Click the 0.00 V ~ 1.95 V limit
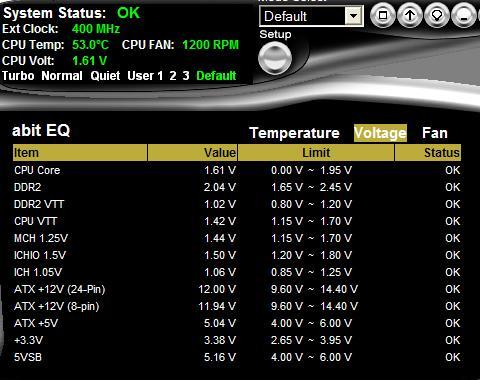 click(311, 170)
